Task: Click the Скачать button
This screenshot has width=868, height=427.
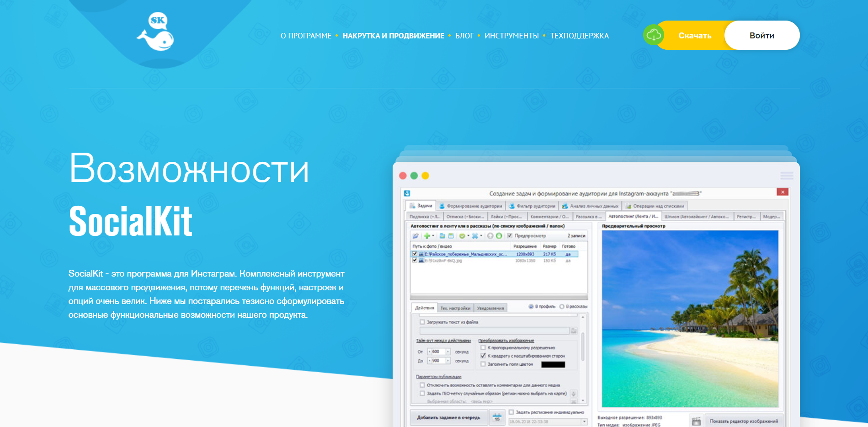Action: tap(695, 35)
